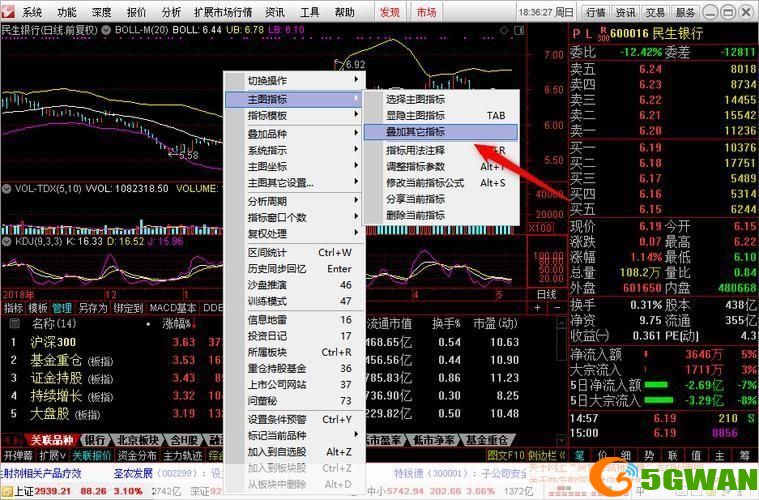This screenshot has height=500, width=759.
Task: Expand the 指标窗口个数 submenu
Action: point(295,217)
